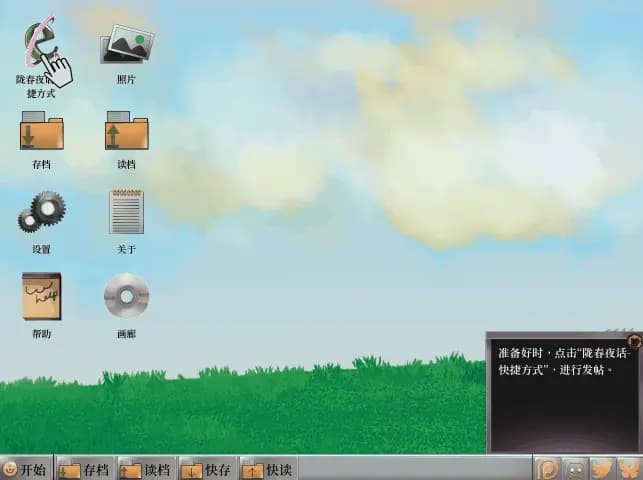Viewport: 643px width, 480px height.
Task: Click 快存 quick save in taskbar
Action: pyautogui.click(x=207, y=469)
